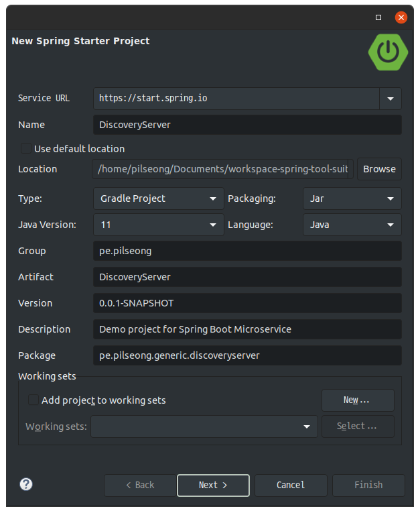
Task: Enable Add project to working sets
Action: coord(33,400)
